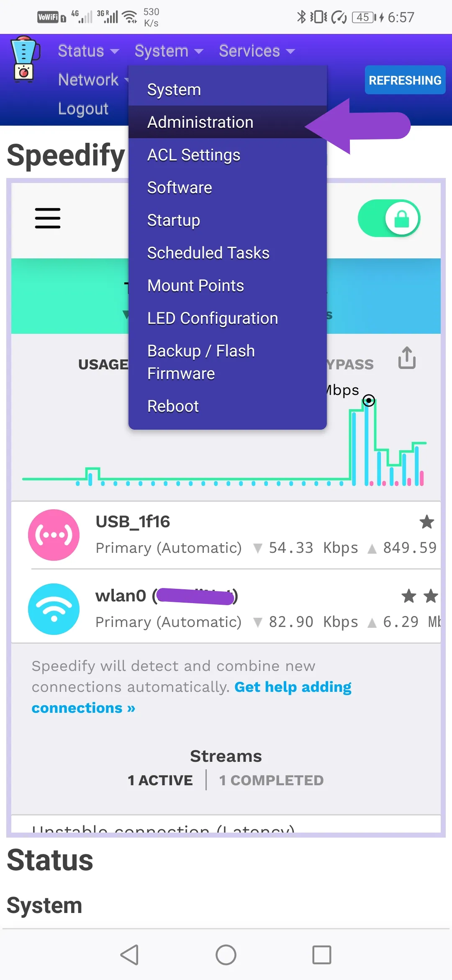Toggle the green Speedify connection lock switch
This screenshot has height=980, width=452.
[x=389, y=218]
